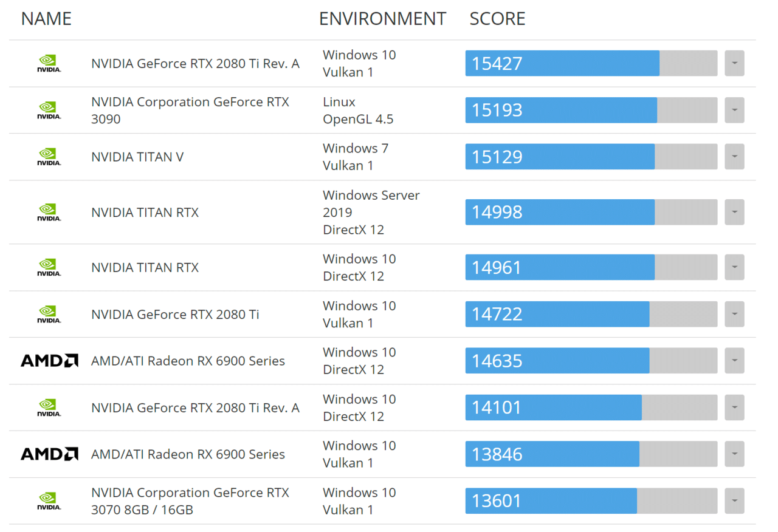Screen dimensions: 778x532
Task: Select NVIDIA Corporation GeForce RTX 3070 8GB / 16GB name
Action: (190, 502)
